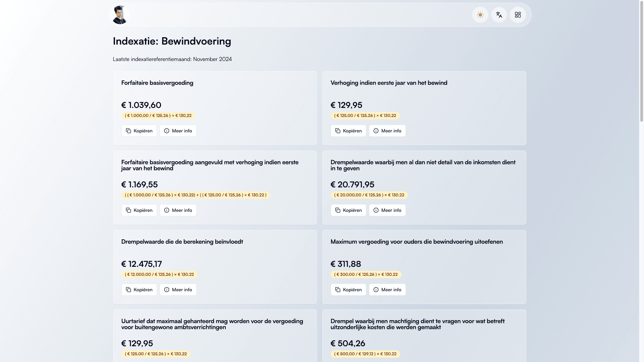Screen dimensions: 644x362
Task: Open the grid apps menu icon
Action: point(518,15)
